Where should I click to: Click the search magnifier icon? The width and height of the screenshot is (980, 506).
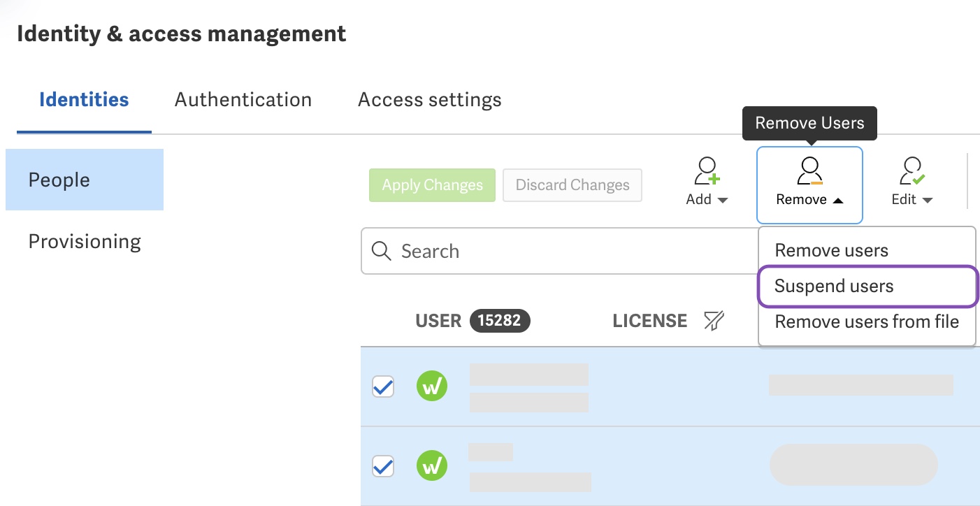coord(381,251)
